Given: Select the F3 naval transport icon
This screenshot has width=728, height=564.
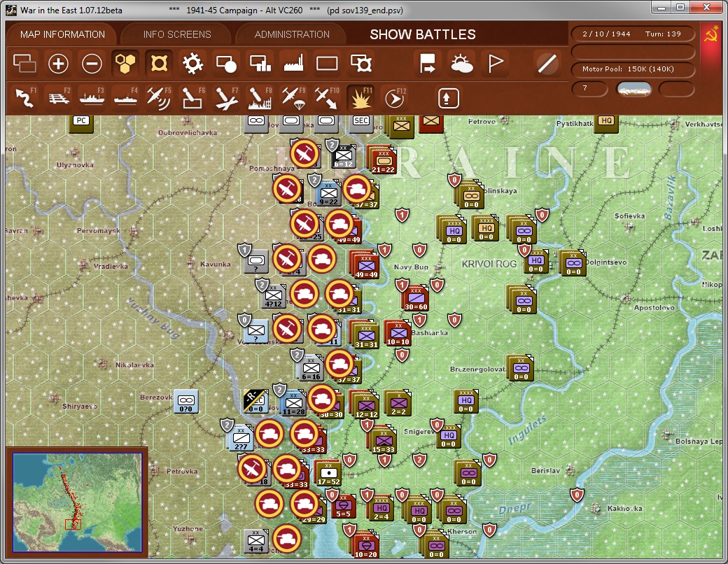Looking at the screenshot, I should point(92,98).
